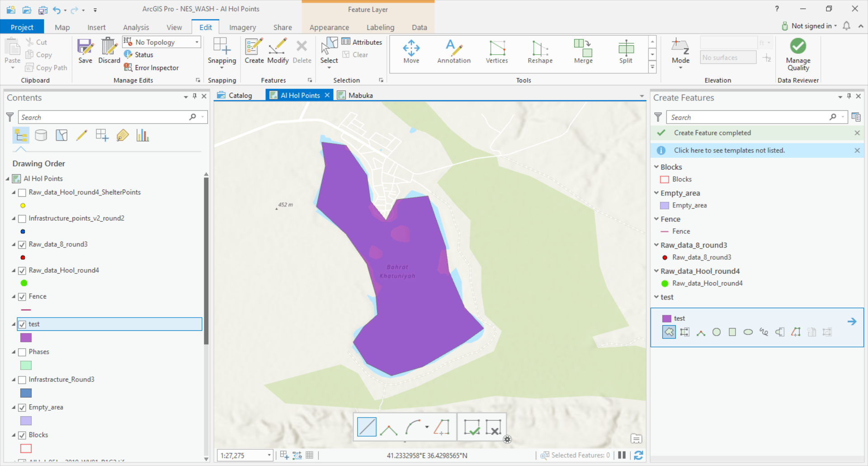Open the Project tab

click(x=22, y=27)
